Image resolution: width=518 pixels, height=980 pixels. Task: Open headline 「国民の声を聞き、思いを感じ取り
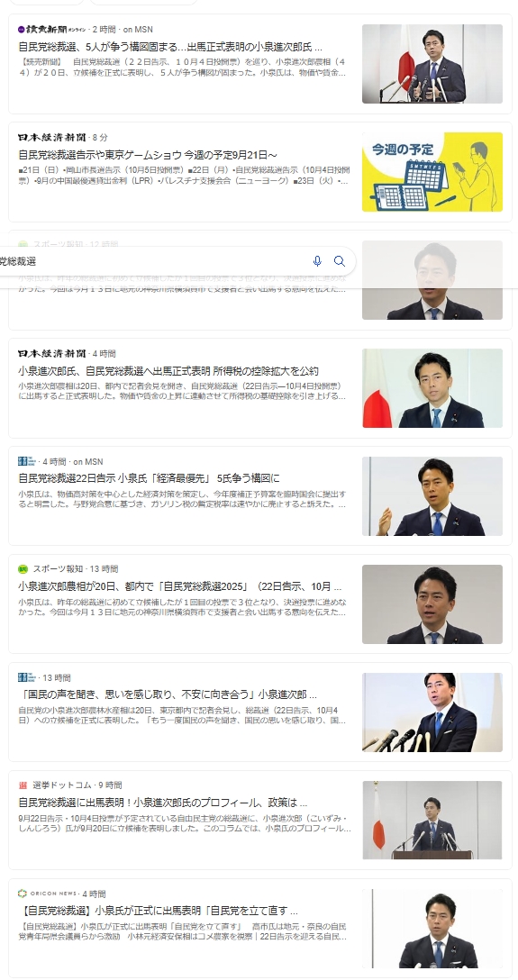coord(168,695)
